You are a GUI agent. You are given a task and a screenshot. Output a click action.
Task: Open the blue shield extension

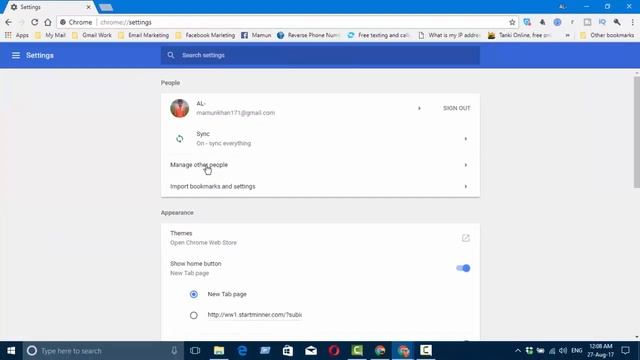coord(527,22)
